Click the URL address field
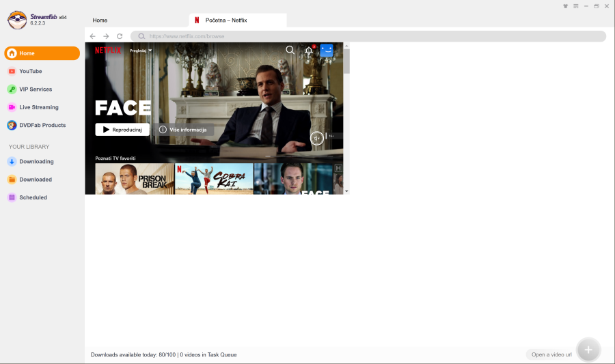Viewport: 615px width, 364px height. click(x=368, y=36)
